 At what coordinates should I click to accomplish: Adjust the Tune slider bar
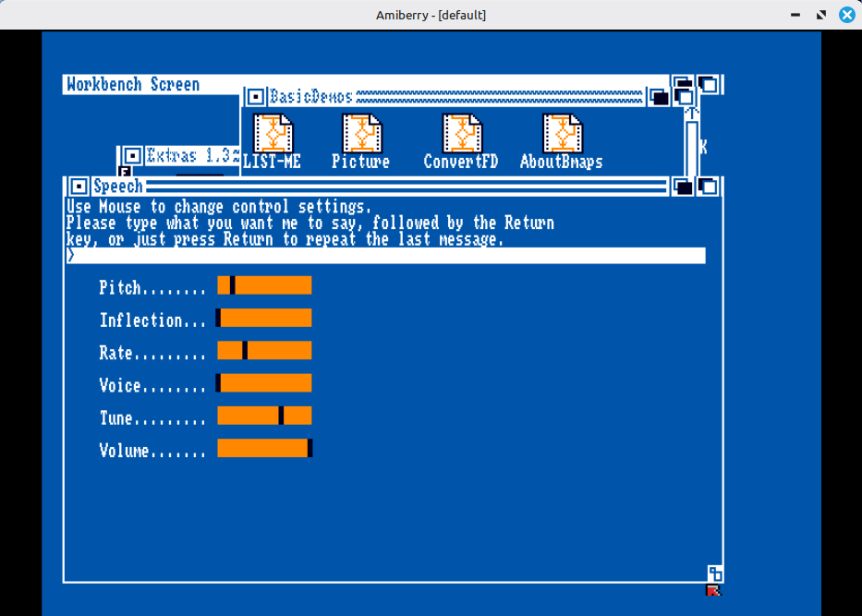pyautogui.click(x=264, y=416)
